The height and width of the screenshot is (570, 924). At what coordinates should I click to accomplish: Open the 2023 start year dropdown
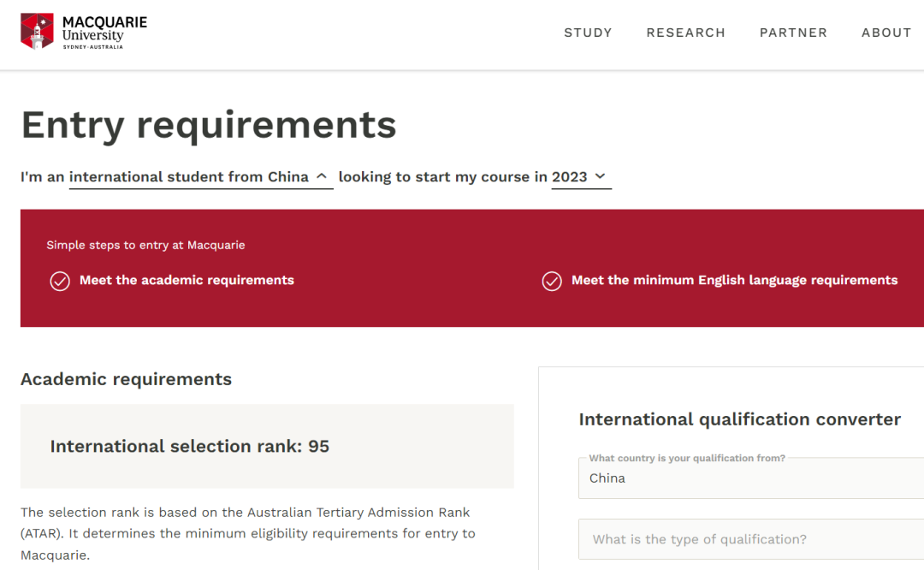[x=581, y=177]
